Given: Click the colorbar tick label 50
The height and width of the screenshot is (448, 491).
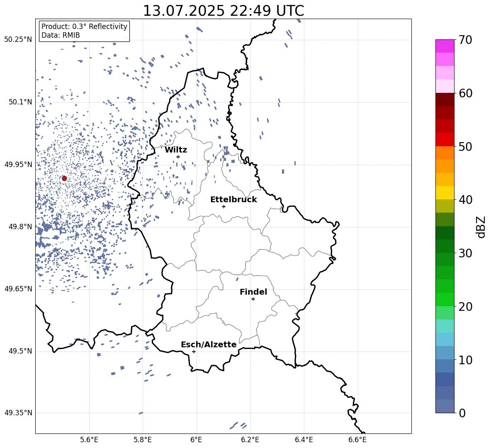Looking at the screenshot, I should click(x=465, y=147).
